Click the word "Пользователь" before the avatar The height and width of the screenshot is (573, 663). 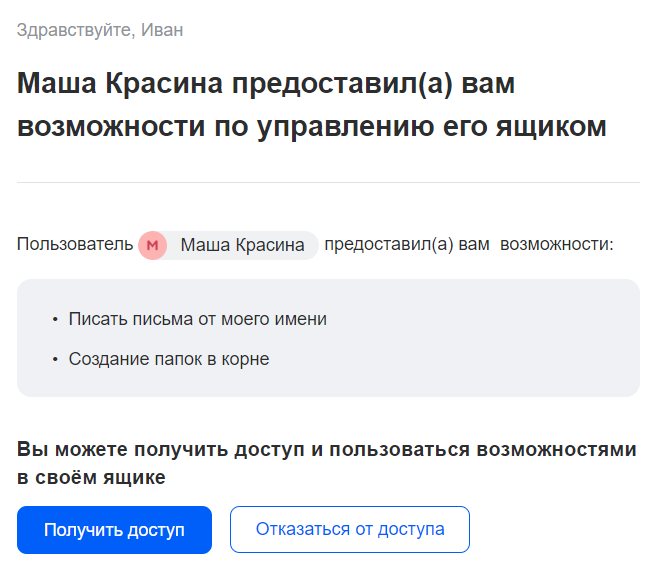(75, 245)
